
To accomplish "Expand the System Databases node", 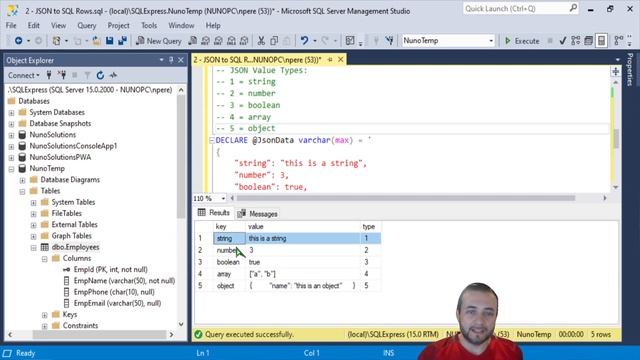I will [11, 112].
